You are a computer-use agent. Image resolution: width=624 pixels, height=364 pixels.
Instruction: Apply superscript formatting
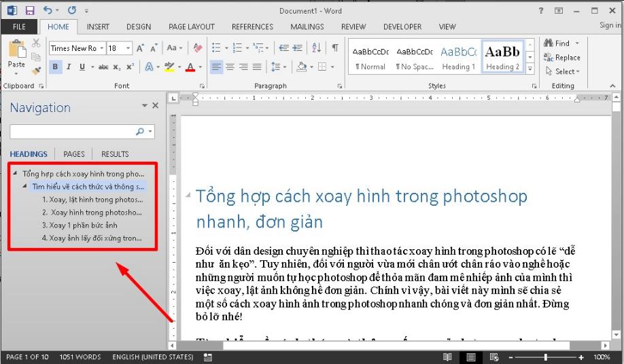click(130, 67)
